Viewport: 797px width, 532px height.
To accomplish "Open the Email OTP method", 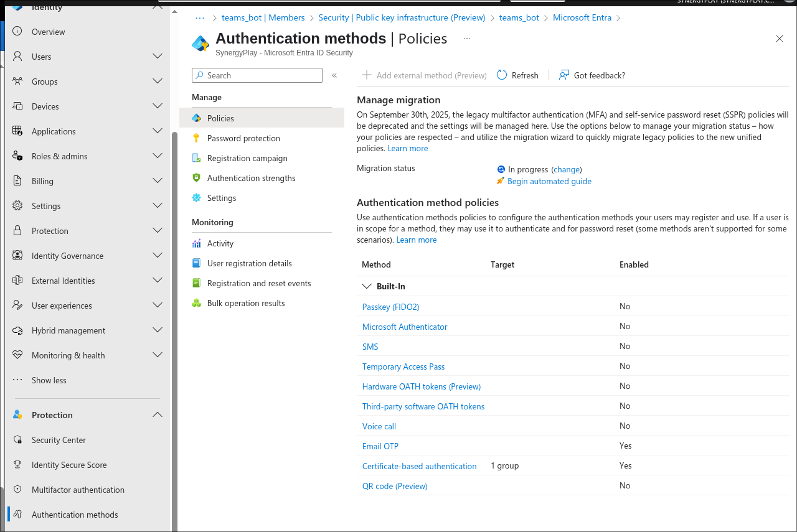I will [380, 446].
